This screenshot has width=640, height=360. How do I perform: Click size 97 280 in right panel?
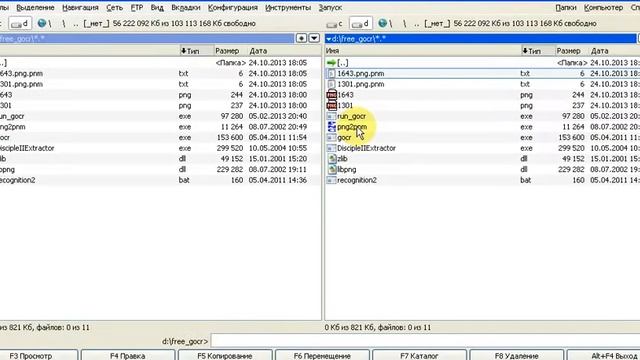[573, 116]
